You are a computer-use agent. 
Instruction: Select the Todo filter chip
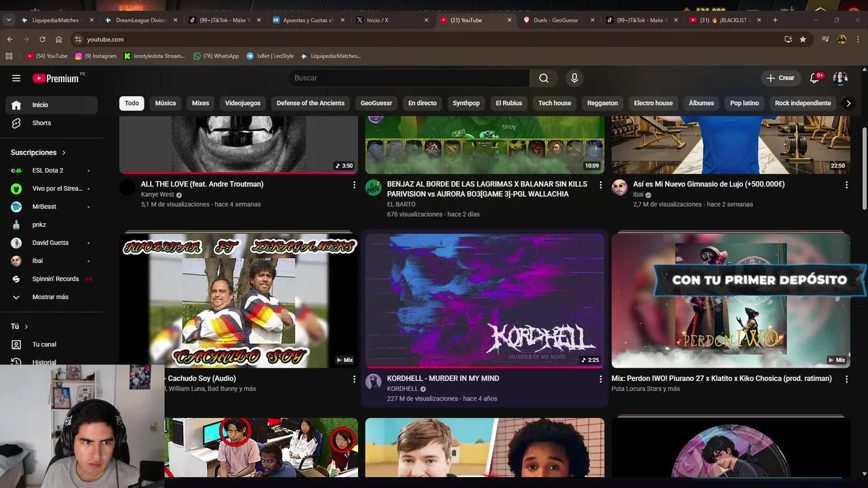click(132, 103)
